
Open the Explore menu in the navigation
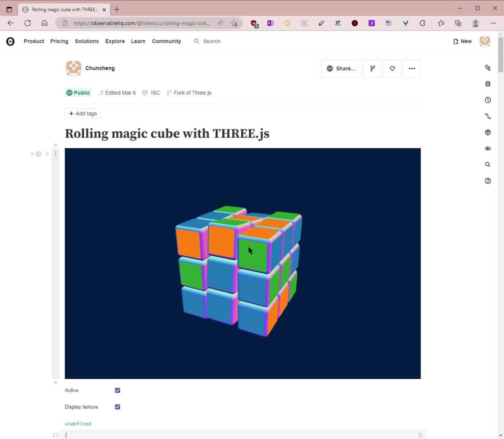pyautogui.click(x=115, y=41)
